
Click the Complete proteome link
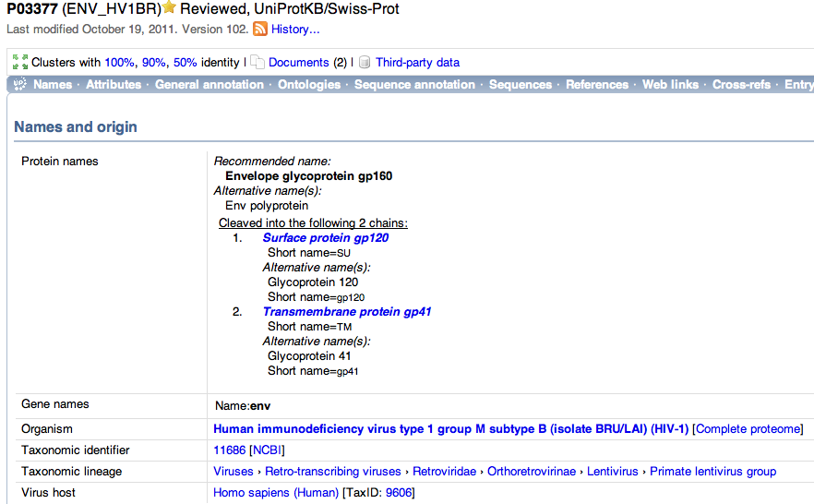pyautogui.click(x=748, y=429)
